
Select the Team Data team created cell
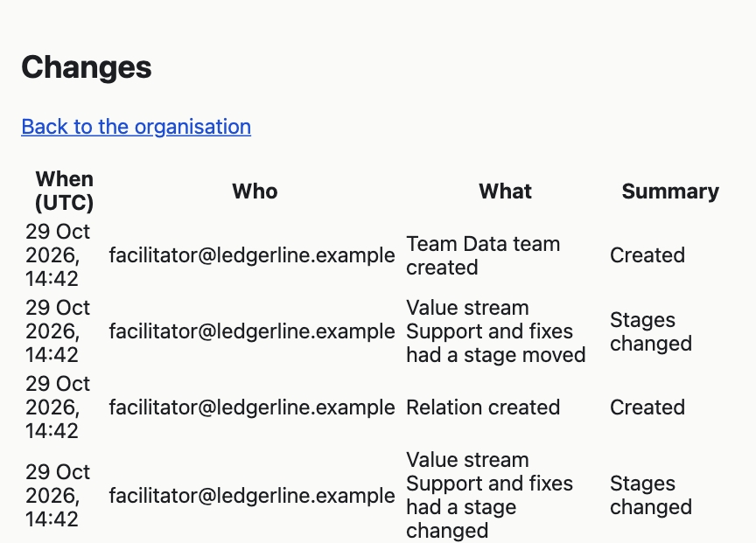pos(483,255)
